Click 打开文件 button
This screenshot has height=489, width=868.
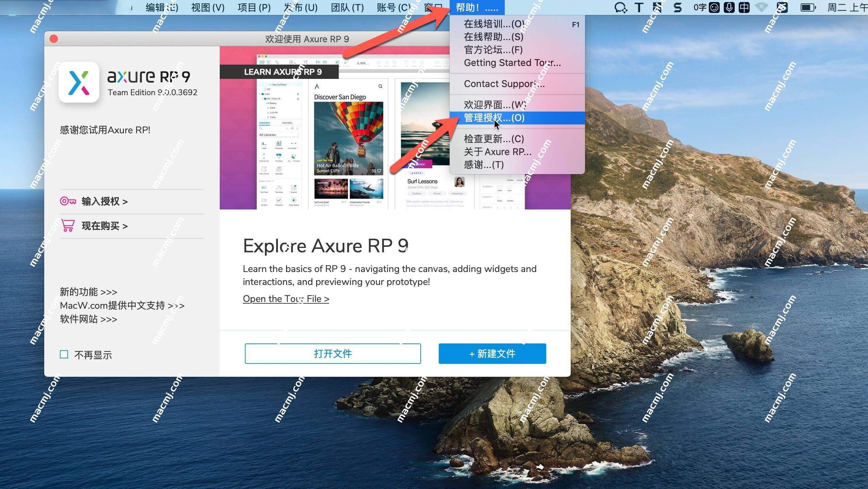coord(333,354)
